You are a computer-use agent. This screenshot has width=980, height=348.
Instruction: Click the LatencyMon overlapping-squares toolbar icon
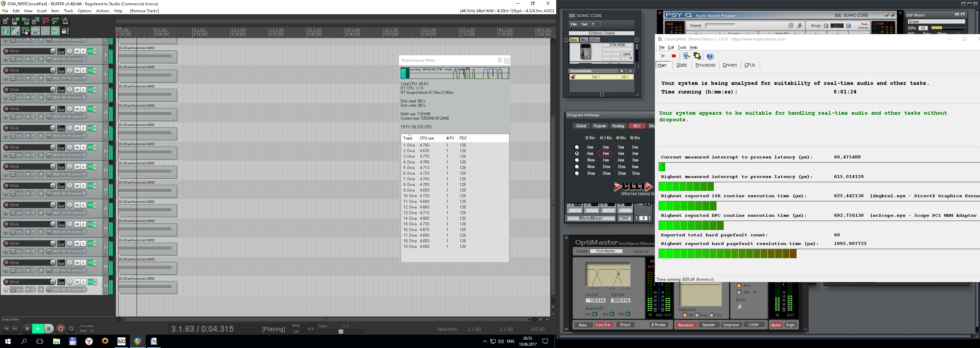click(697, 56)
